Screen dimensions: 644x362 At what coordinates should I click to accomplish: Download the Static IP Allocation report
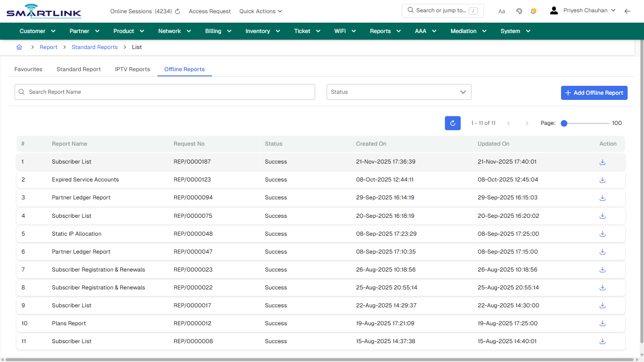[602, 234]
